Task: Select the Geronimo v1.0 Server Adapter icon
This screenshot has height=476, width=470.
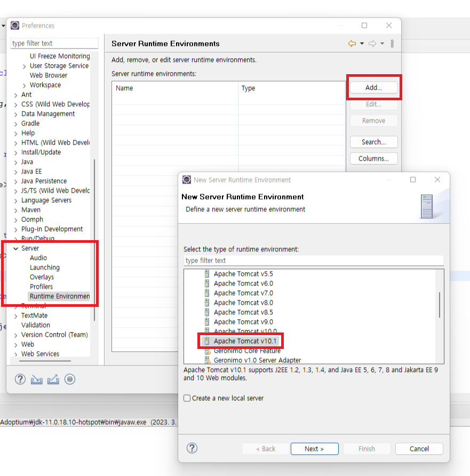Action: pos(208,360)
